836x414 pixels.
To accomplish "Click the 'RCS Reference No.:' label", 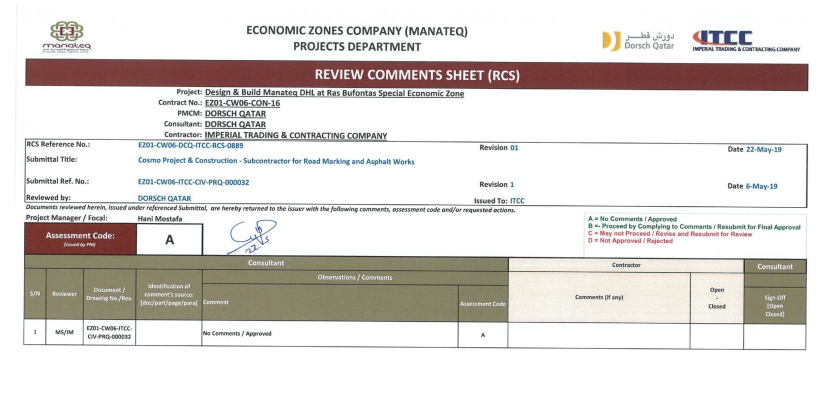I will [58, 145].
